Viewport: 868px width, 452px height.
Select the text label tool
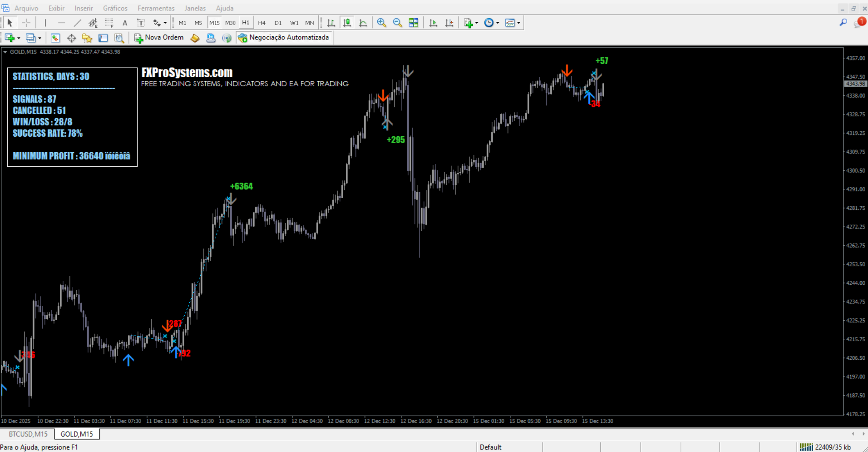point(141,23)
